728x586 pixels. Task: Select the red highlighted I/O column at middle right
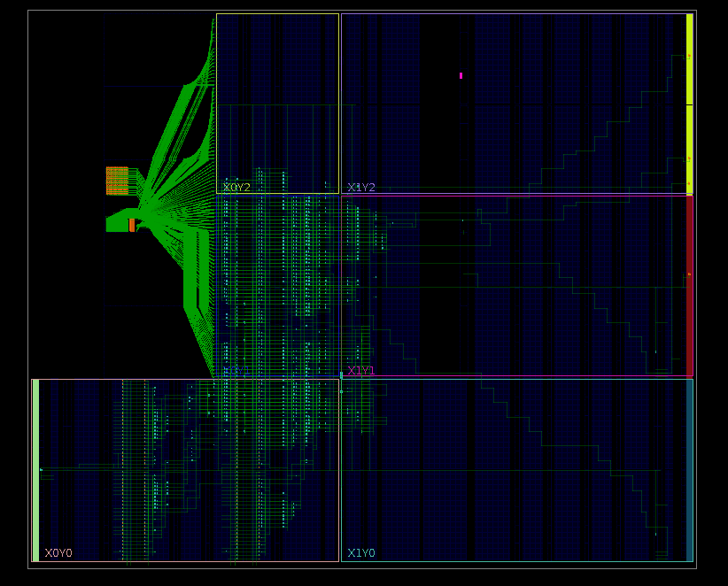687,283
